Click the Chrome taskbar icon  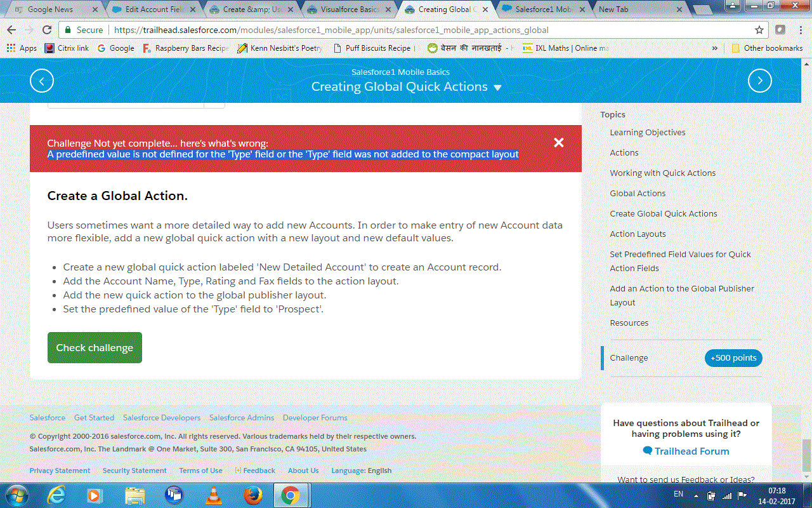pyautogui.click(x=291, y=495)
